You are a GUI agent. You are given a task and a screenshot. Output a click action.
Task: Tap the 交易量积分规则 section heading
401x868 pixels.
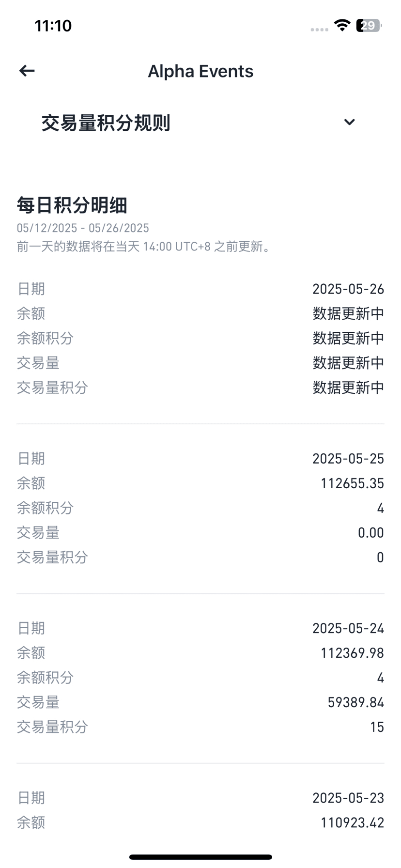point(106,123)
